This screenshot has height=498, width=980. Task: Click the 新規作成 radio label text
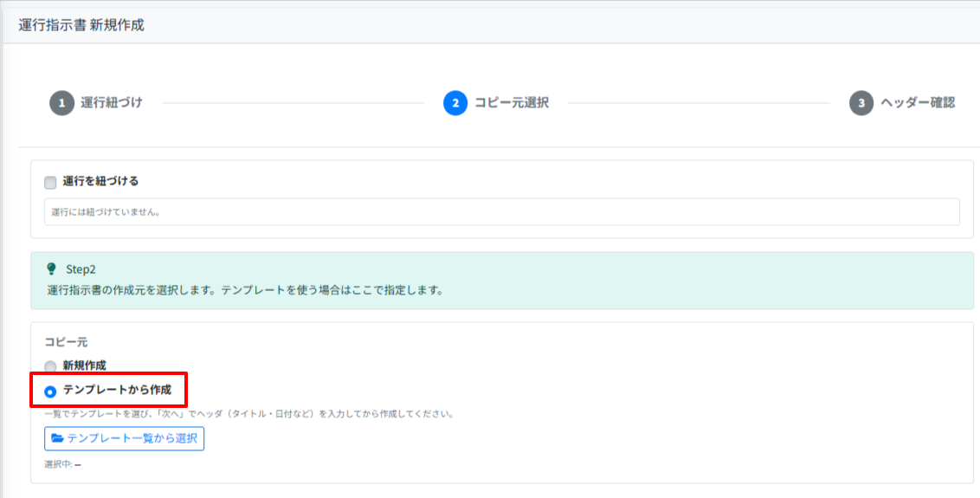point(84,365)
